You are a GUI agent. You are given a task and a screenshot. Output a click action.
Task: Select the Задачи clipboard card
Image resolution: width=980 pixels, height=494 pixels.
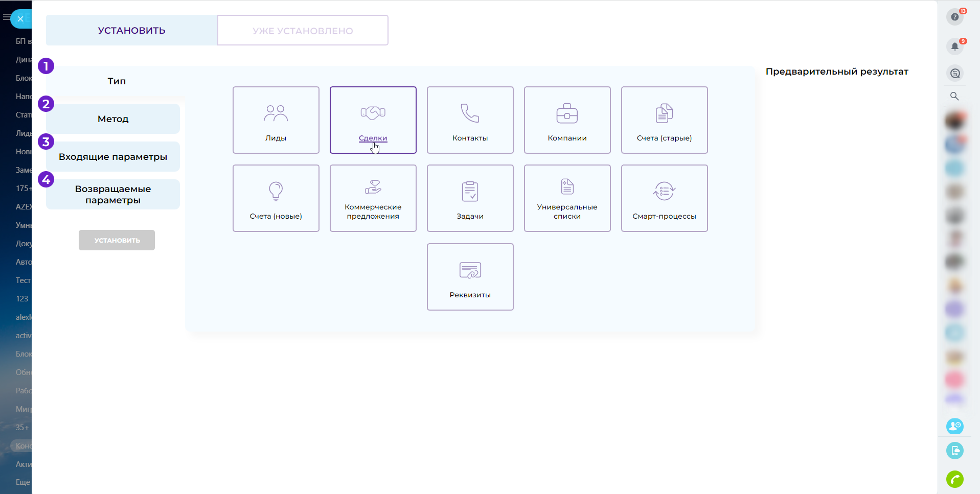click(470, 198)
